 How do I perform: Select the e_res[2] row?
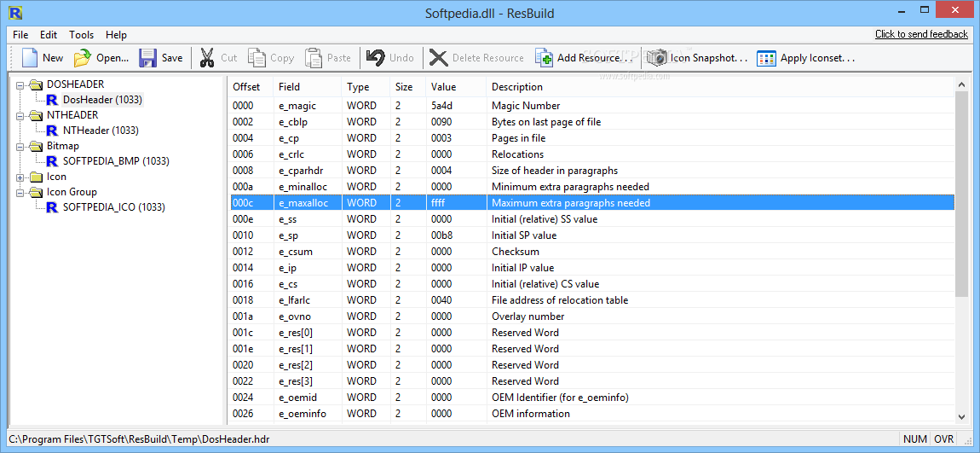(591, 365)
